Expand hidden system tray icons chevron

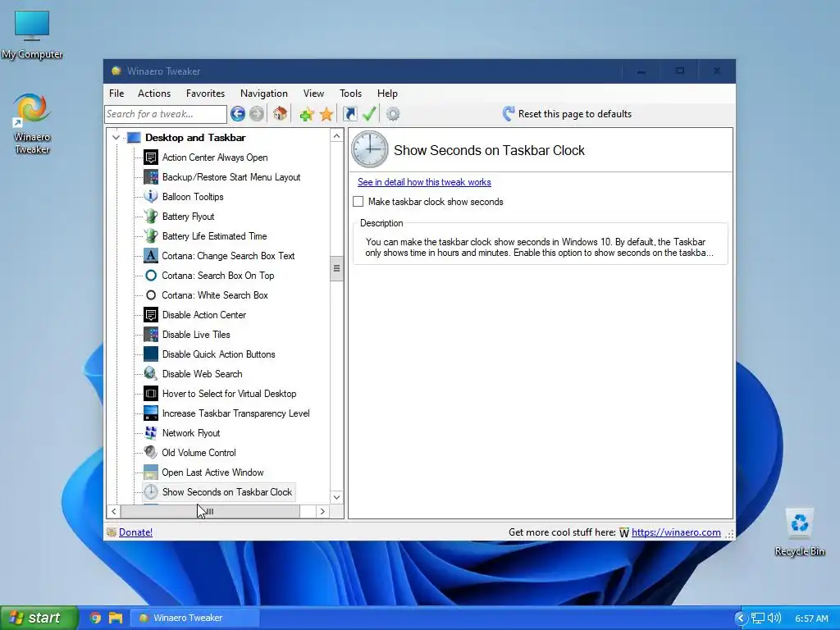(x=741, y=619)
